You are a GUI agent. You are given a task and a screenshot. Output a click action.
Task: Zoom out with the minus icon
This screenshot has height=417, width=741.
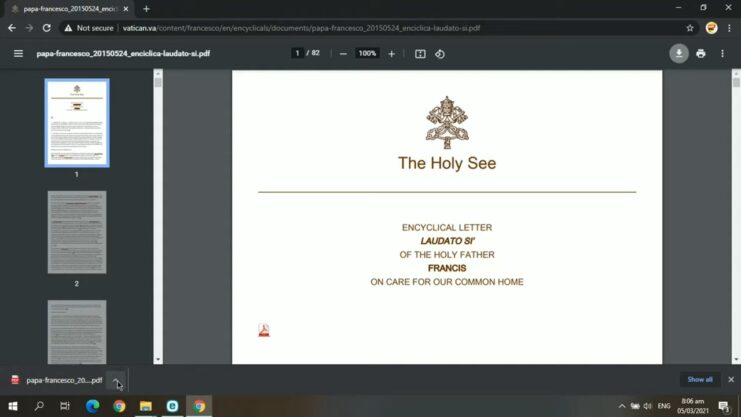coord(343,54)
